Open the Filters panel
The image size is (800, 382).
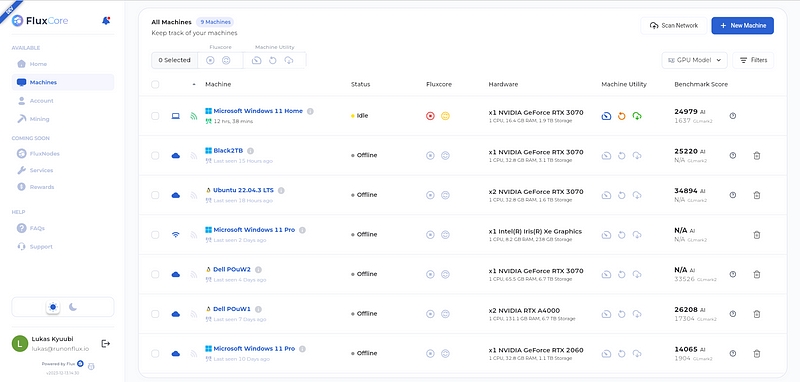tap(753, 60)
